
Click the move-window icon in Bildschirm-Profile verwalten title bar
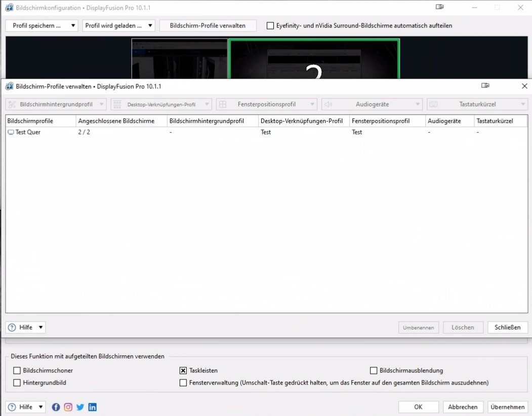485,86
